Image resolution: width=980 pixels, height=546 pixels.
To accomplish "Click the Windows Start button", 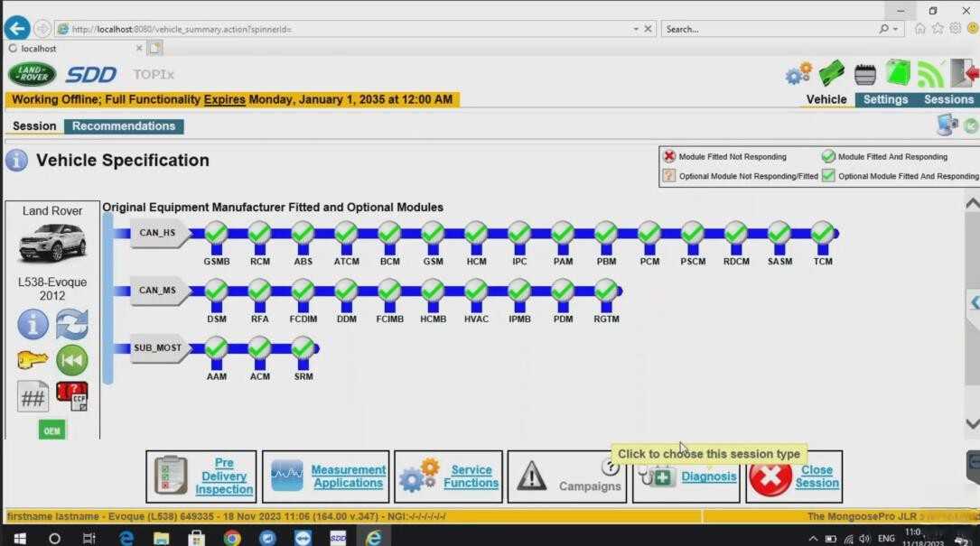I will point(19,538).
